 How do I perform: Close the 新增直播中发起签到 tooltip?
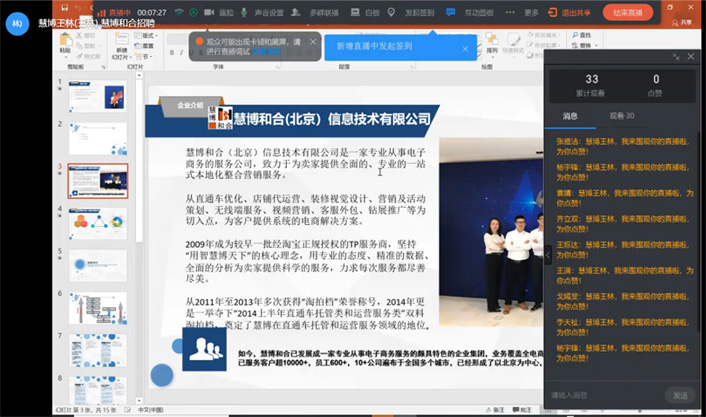coord(465,49)
